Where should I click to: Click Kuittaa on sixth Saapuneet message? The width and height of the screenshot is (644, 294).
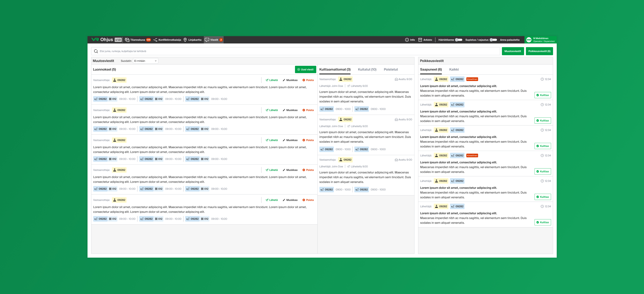[x=543, y=222]
